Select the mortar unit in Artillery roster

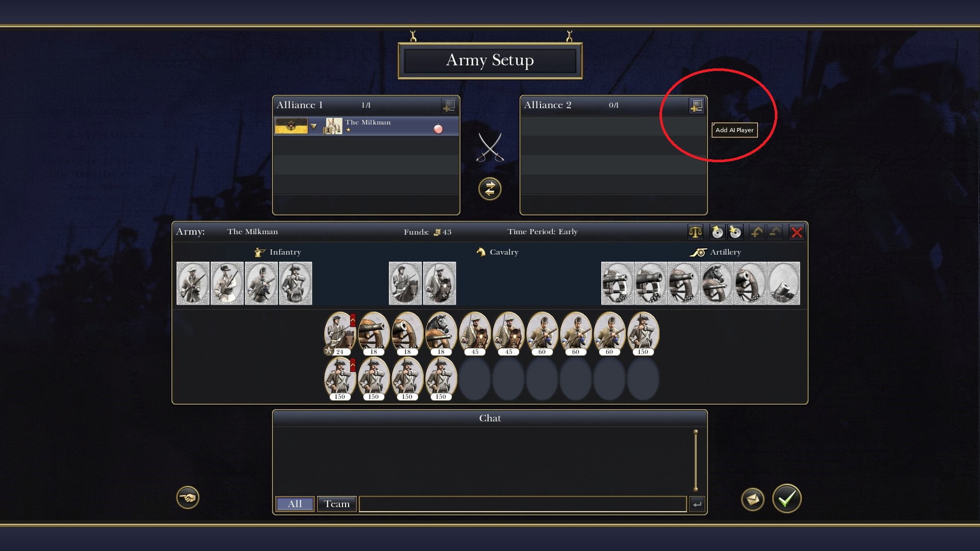[783, 284]
